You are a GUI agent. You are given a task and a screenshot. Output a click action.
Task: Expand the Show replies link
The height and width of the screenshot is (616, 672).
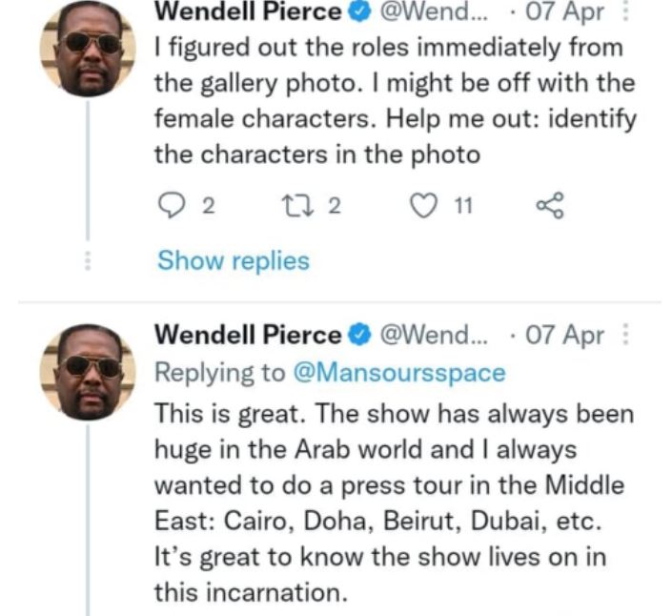point(234,260)
